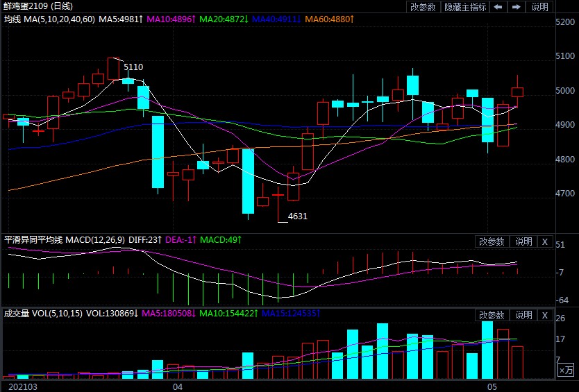
Task: Click the ×万 unit multiplier icon
Action: [566, 370]
